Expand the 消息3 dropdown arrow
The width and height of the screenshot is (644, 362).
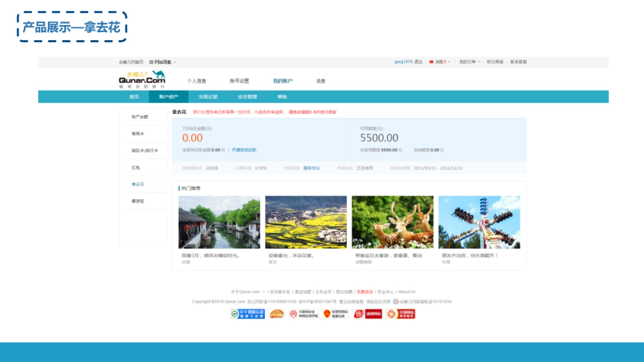pos(449,62)
